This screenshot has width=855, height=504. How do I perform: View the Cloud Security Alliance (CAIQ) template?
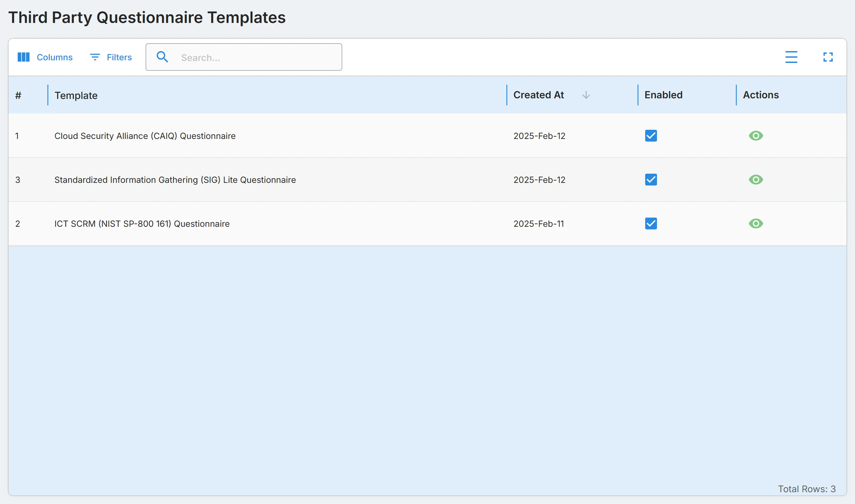point(756,136)
